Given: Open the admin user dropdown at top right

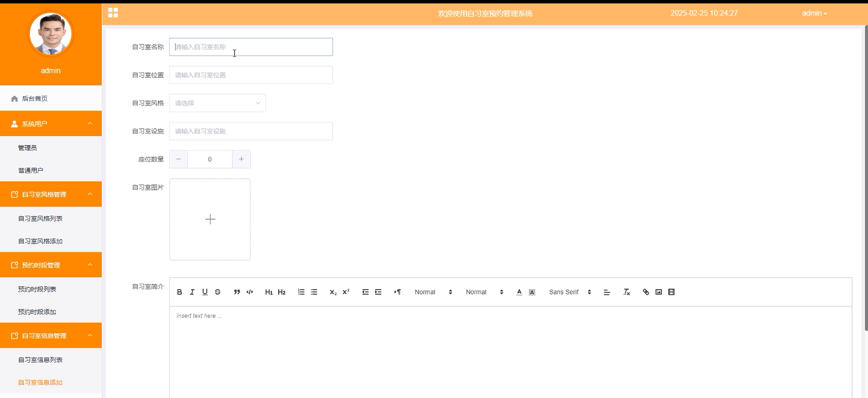Looking at the screenshot, I should (x=814, y=14).
